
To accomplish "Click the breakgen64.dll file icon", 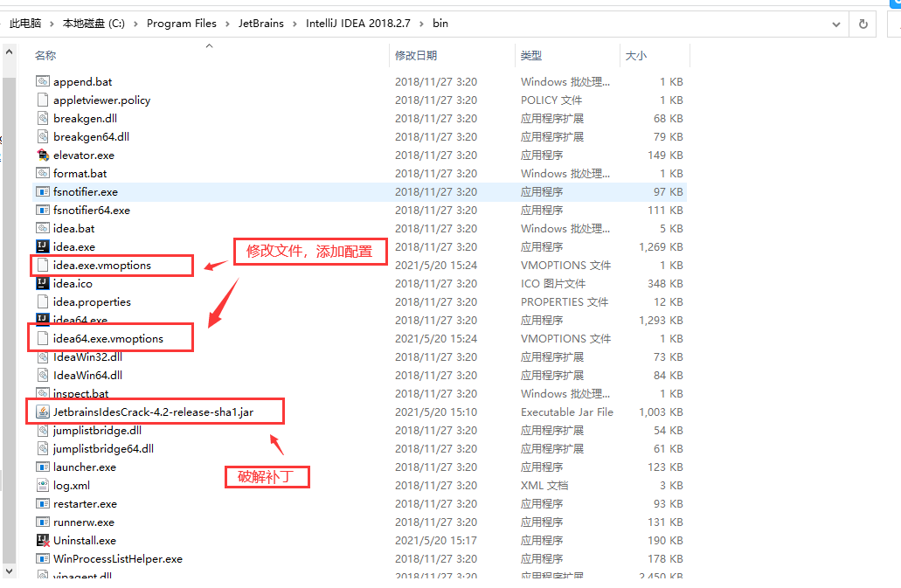I will [43, 136].
